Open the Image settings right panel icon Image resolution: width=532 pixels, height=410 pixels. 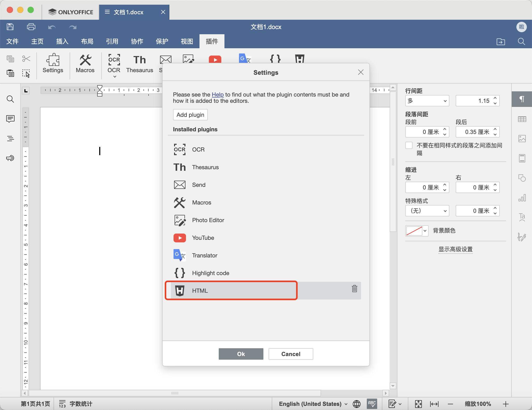click(522, 139)
